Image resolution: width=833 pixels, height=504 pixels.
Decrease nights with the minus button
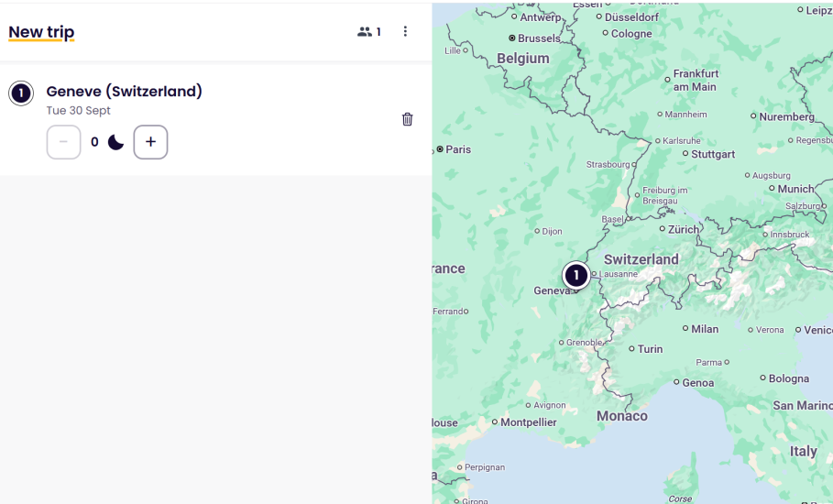click(x=63, y=142)
